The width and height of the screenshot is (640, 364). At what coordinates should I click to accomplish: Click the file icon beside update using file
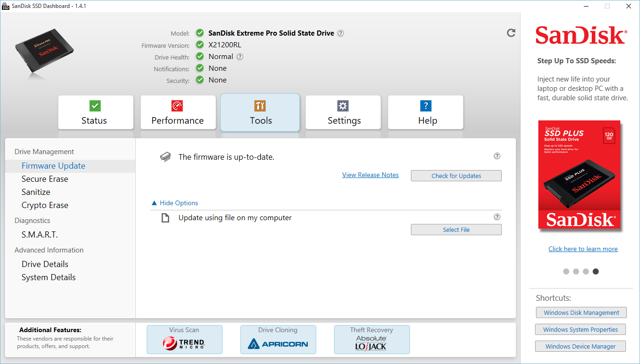pos(165,218)
